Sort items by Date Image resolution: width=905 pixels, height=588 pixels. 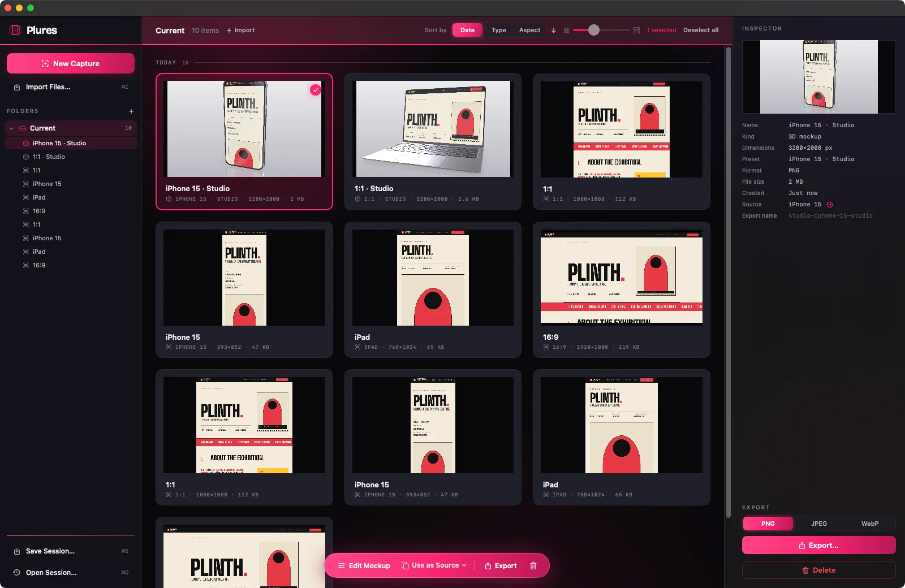coord(467,31)
